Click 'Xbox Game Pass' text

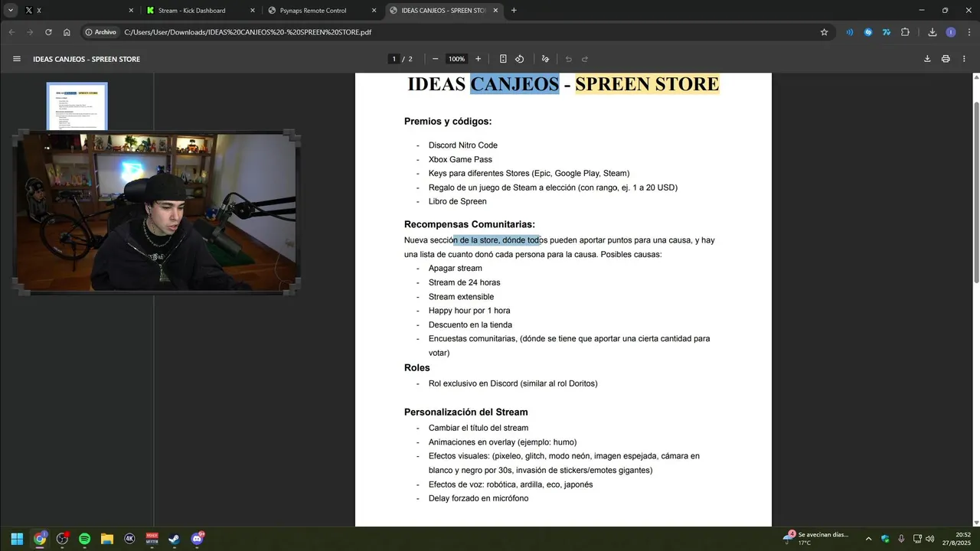460,160
